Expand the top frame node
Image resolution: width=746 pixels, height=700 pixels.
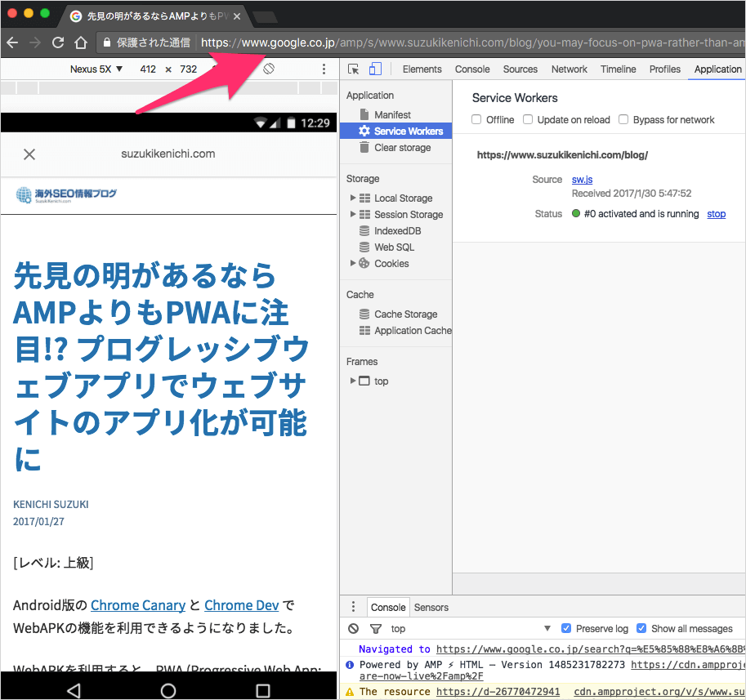tap(352, 381)
